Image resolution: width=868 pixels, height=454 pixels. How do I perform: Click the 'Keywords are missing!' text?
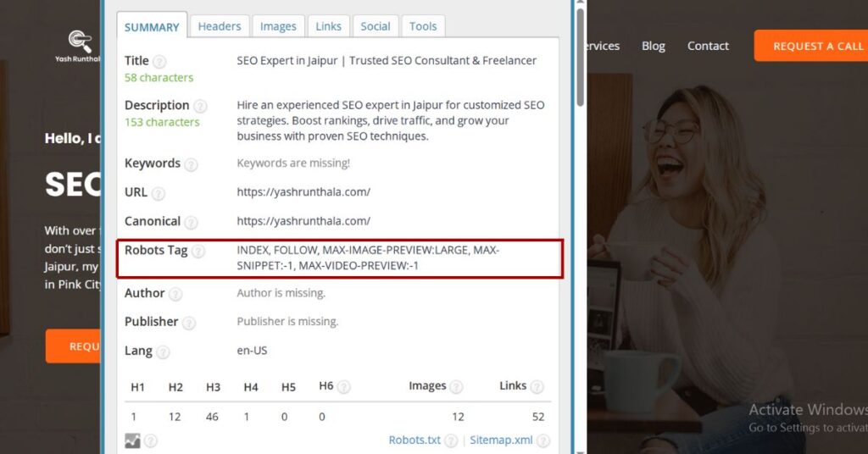pyautogui.click(x=293, y=163)
